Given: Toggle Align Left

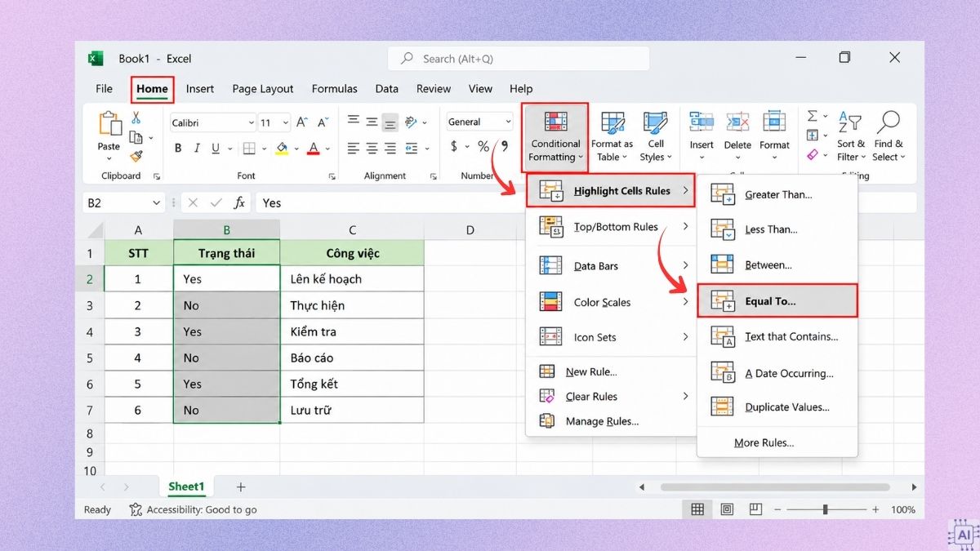Looking at the screenshot, I should click(353, 149).
